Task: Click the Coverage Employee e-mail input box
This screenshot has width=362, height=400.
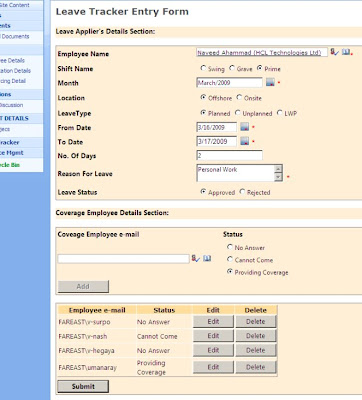Action: (124, 259)
